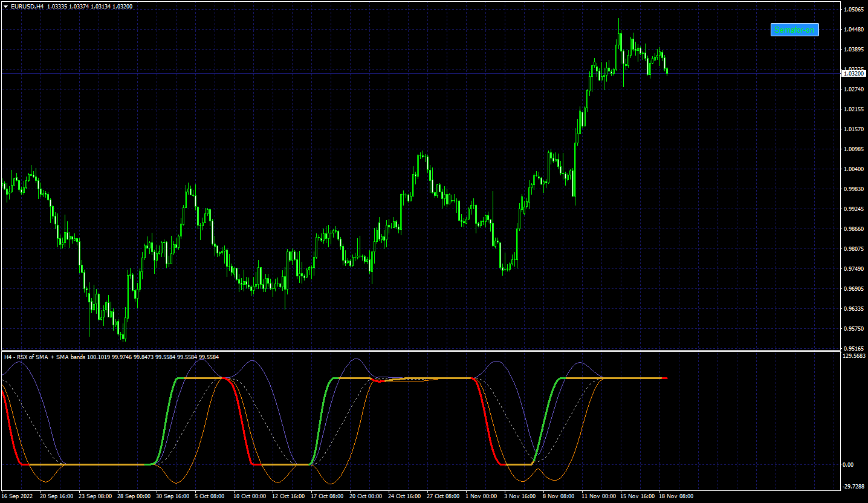The height and width of the screenshot is (503, 868).
Task: Click the 27 Oct 08:00 time label
Action: coord(444,496)
